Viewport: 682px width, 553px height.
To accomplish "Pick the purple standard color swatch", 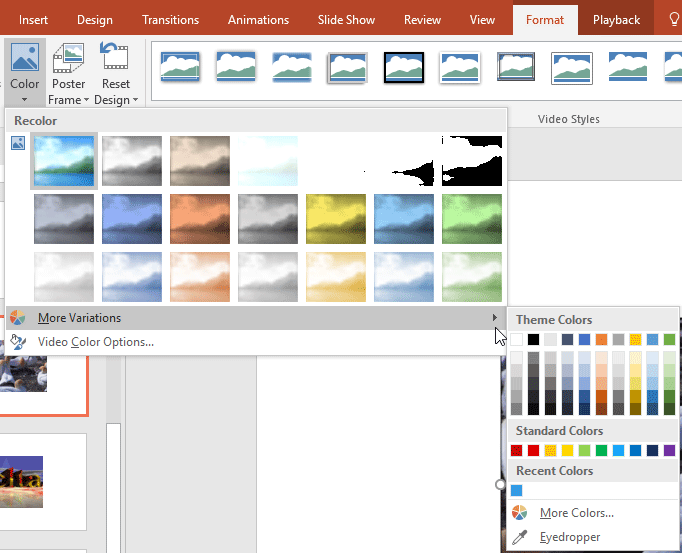I will 669,451.
